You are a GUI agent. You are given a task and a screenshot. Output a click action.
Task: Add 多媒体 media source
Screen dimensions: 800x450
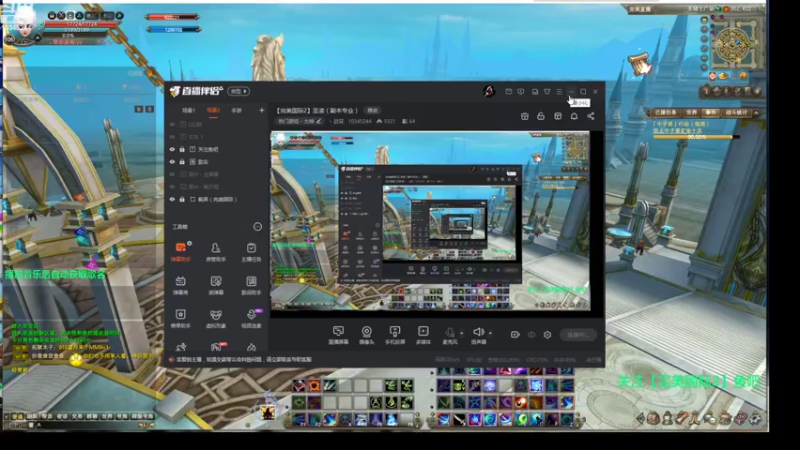tap(423, 335)
